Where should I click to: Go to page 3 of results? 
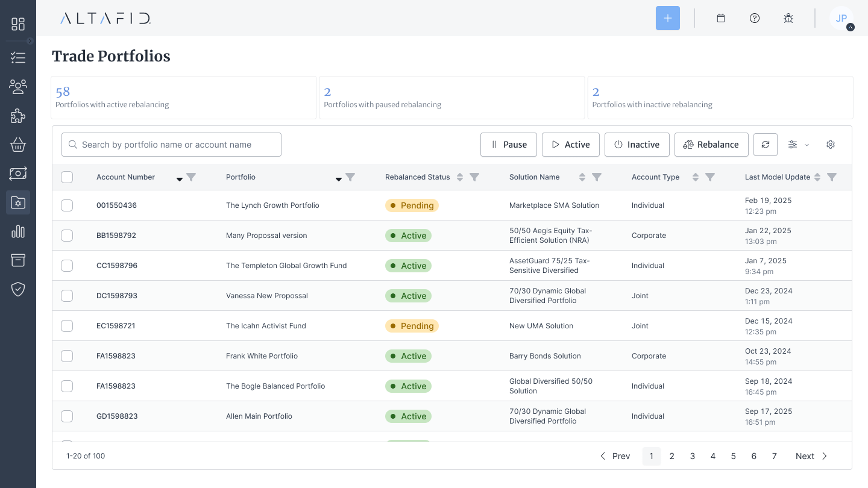[x=692, y=456]
